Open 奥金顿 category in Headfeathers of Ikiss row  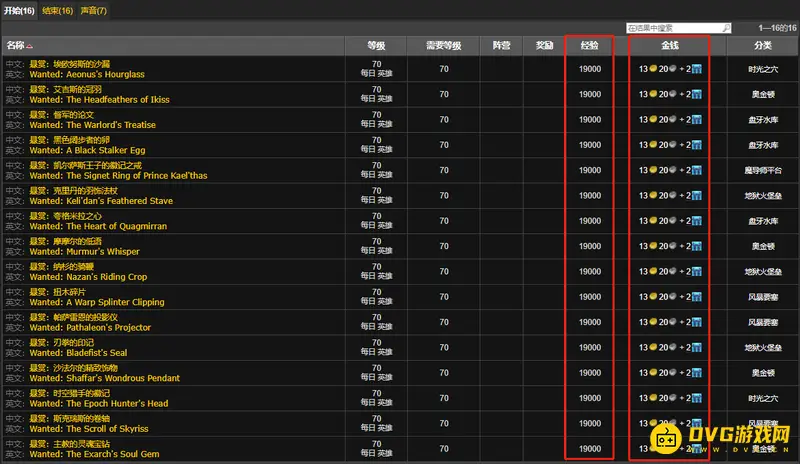pyautogui.click(x=763, y=94)
